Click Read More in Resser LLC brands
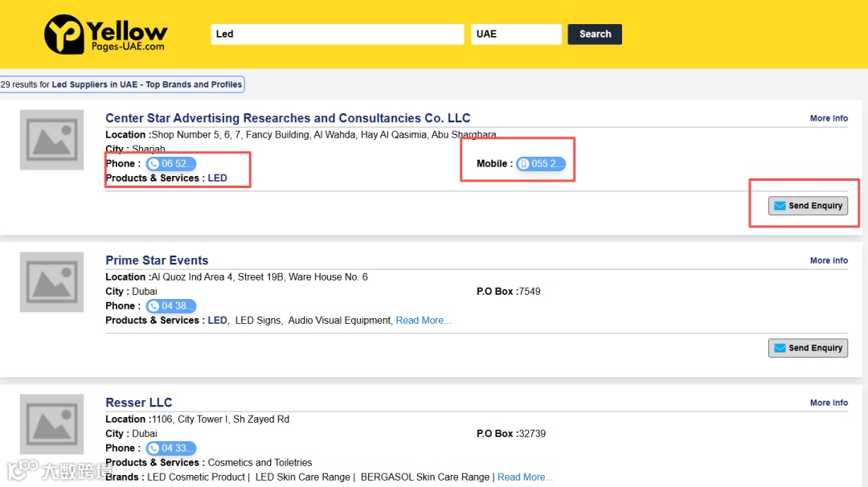Screen dimensions: 868x487 [525, 477]
